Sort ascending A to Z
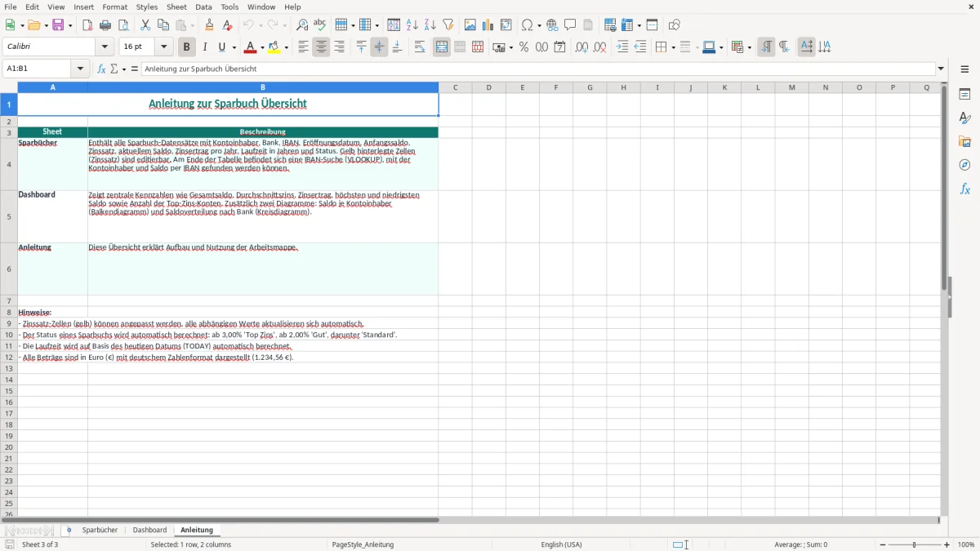 click(x=412, y=25)
